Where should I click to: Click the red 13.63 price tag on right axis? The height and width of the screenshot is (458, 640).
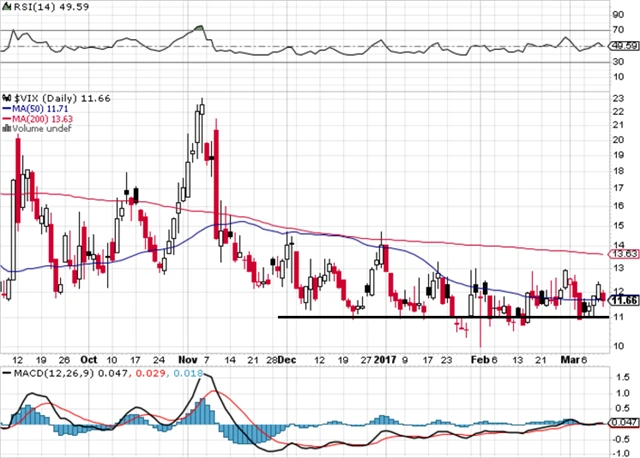(622, 254)
